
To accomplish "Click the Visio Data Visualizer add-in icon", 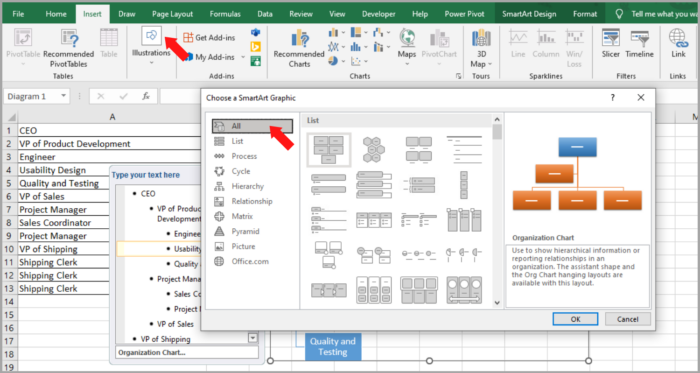I will [255, 33].
